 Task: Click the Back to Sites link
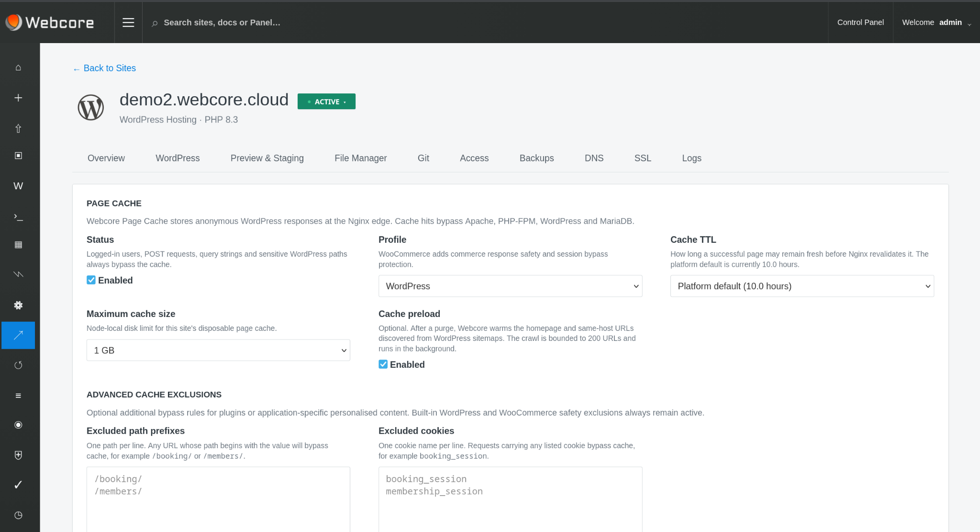(x=104, y=68)
